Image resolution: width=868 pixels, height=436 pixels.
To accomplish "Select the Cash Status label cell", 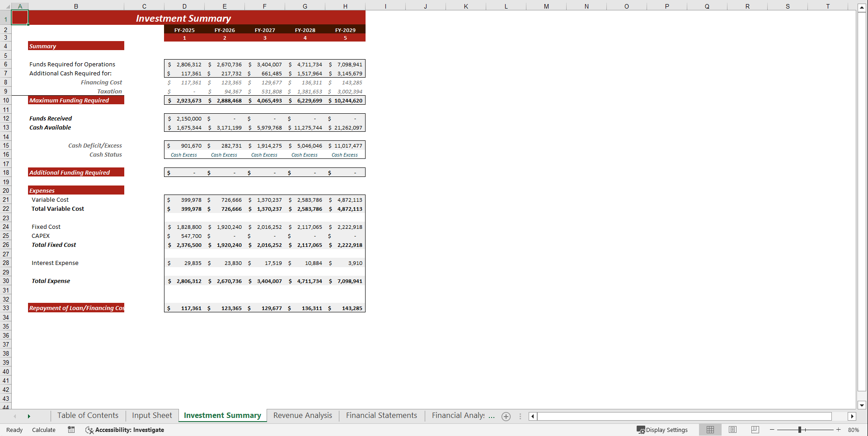I will pyautogui.click(x=105, y=154).
